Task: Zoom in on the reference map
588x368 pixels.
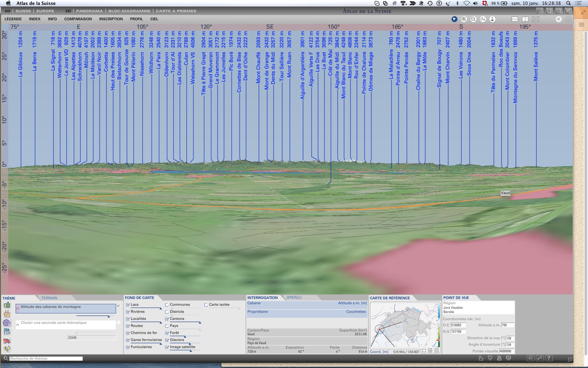Action: coord(430,351)
